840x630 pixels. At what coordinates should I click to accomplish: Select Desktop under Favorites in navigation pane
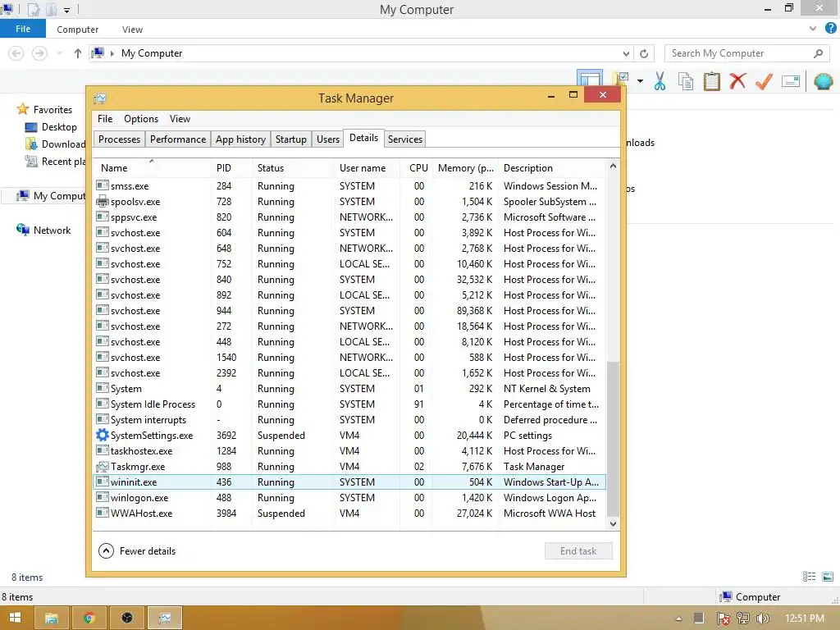(52, 127)
